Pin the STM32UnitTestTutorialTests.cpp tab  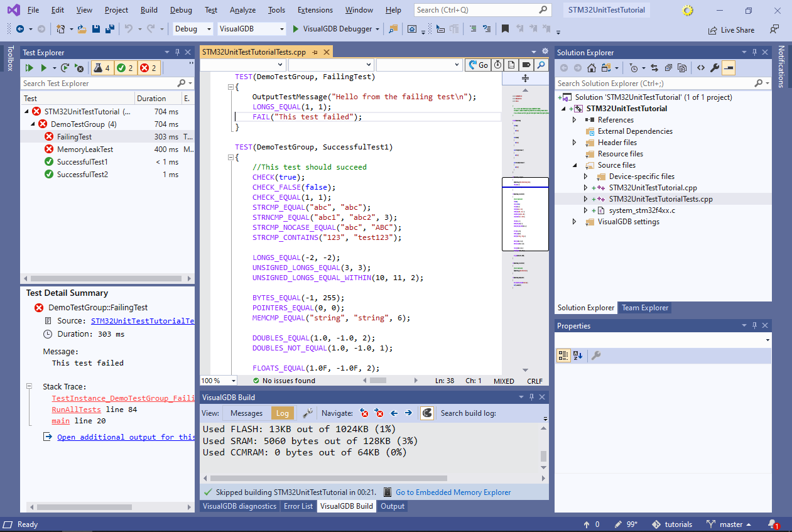[315, 53]
